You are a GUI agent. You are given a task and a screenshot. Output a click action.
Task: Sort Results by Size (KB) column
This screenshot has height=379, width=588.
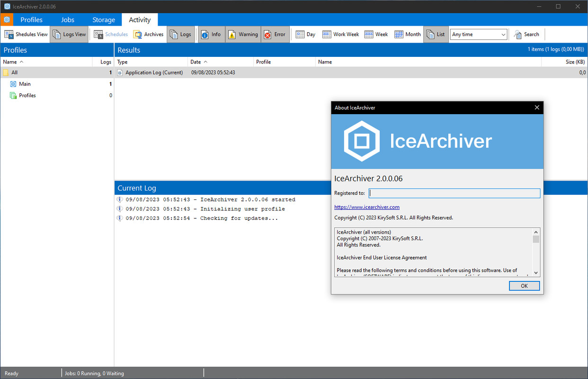565,62
